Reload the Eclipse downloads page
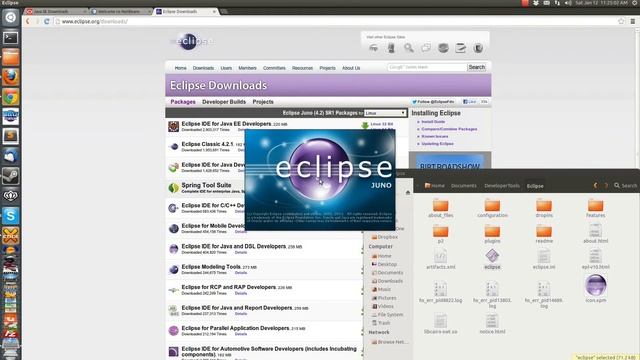640x360 pixels. [47, 21]
